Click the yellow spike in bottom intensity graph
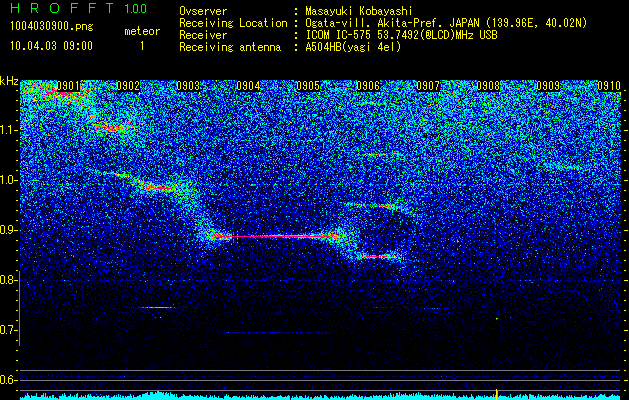 [497, 394]
